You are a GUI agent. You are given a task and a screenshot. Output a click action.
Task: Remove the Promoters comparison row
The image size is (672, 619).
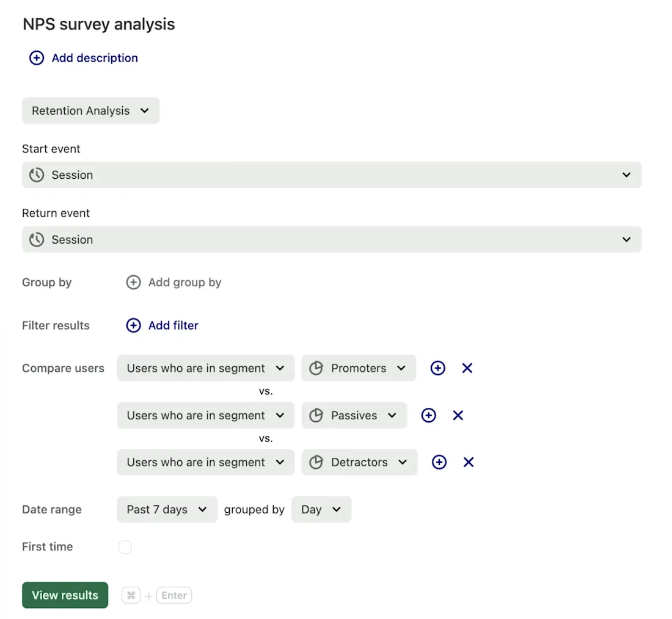(467, 368)
